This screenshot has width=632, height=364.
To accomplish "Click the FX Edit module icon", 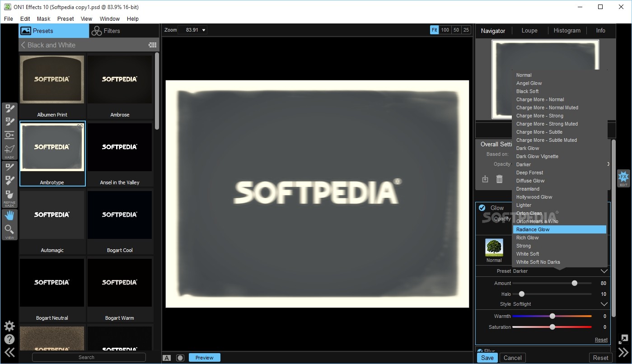I will pyautogui.click(x=623, y=178).
